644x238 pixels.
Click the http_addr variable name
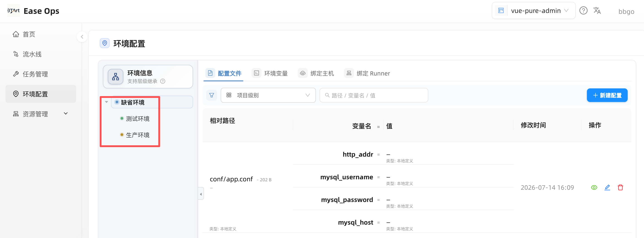358,155
